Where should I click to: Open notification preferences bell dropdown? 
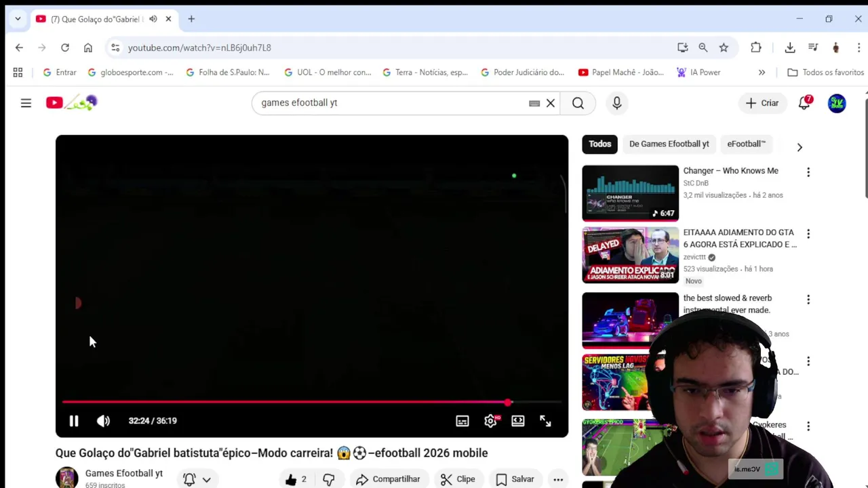pyautogui.click(x=197, y=479)
